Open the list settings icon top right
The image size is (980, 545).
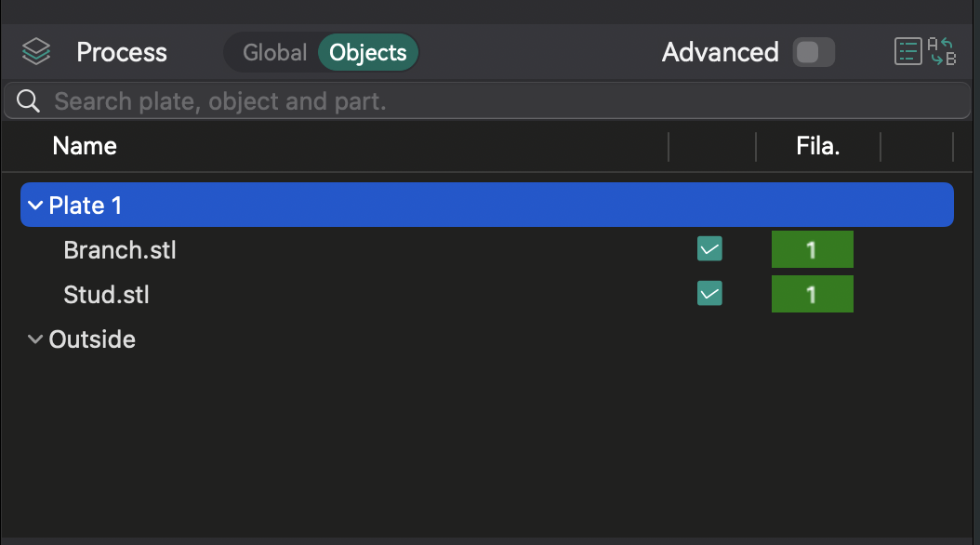908,51
